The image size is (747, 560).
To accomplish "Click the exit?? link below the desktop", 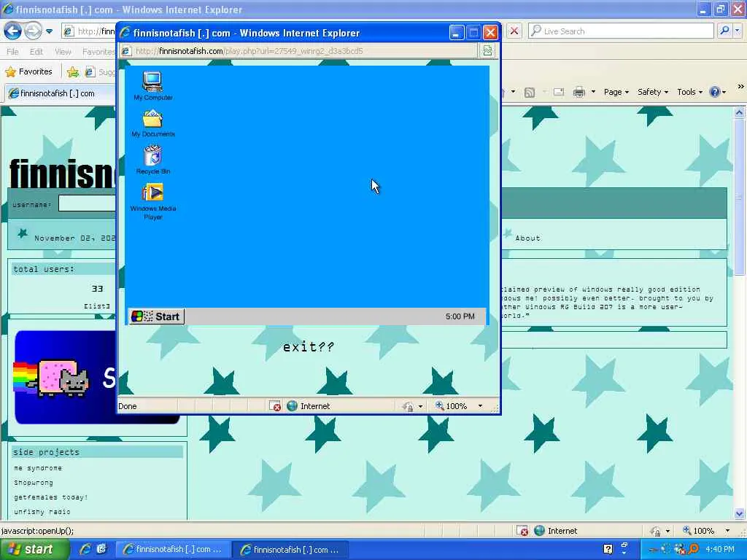I will (x=309, y=347).
